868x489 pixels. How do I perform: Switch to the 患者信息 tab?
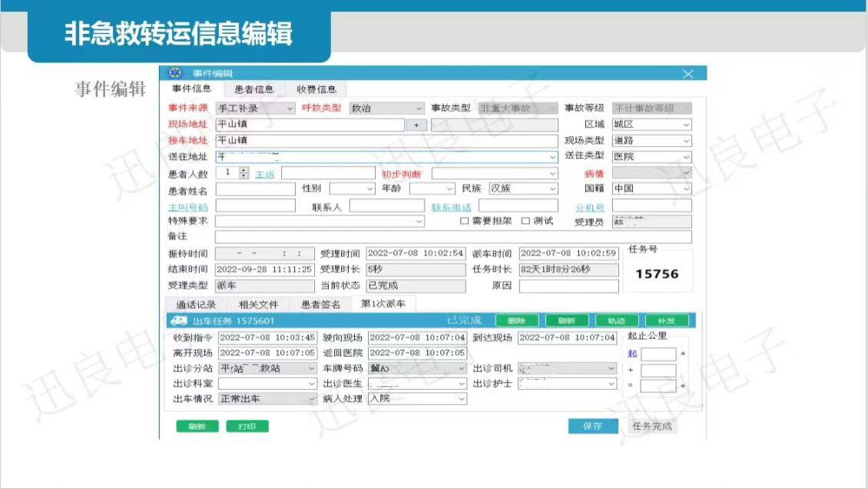click(253, 90)
